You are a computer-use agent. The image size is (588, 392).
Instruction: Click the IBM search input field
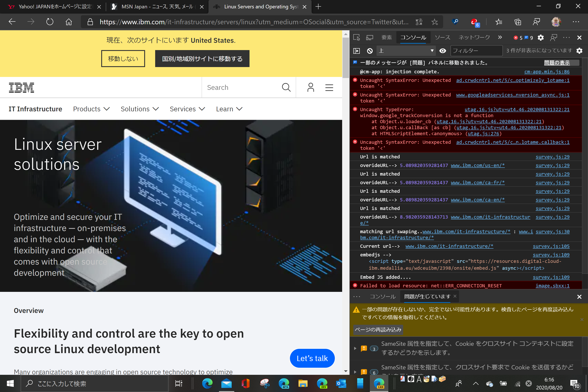pos(242,87)
